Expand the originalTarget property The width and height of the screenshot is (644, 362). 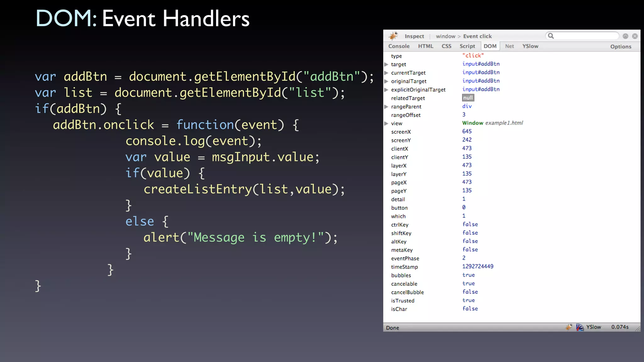point(386,81)
